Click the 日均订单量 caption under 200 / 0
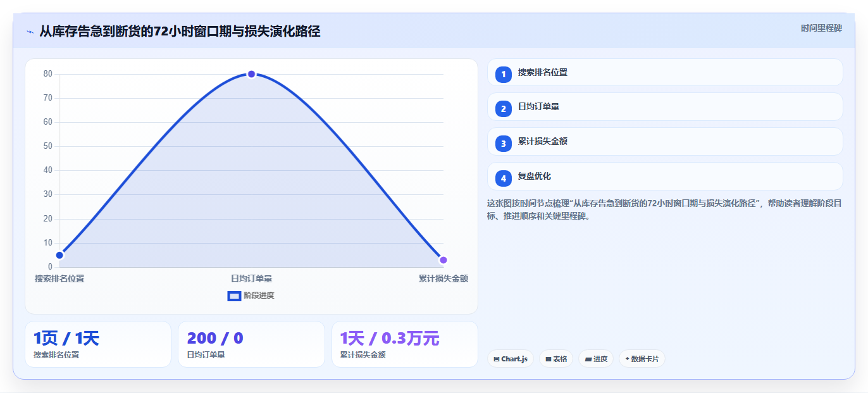868x393 pixels. 206,355
